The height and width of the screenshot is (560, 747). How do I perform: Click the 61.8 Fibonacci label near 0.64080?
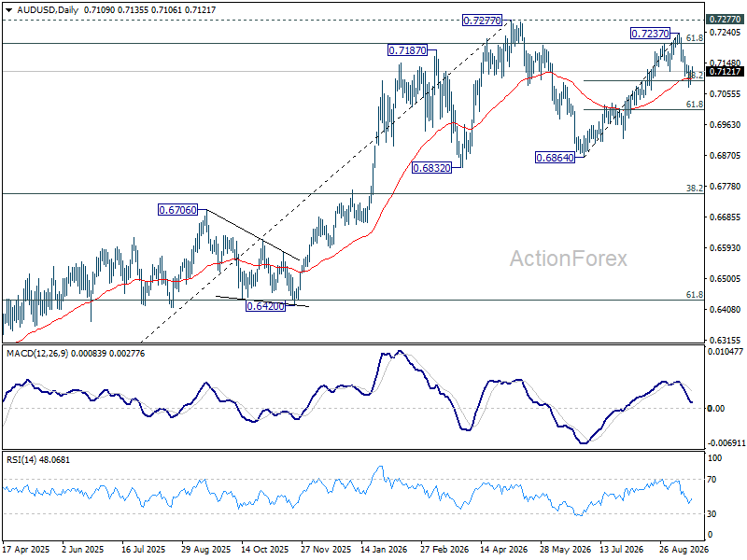(695, 295)
